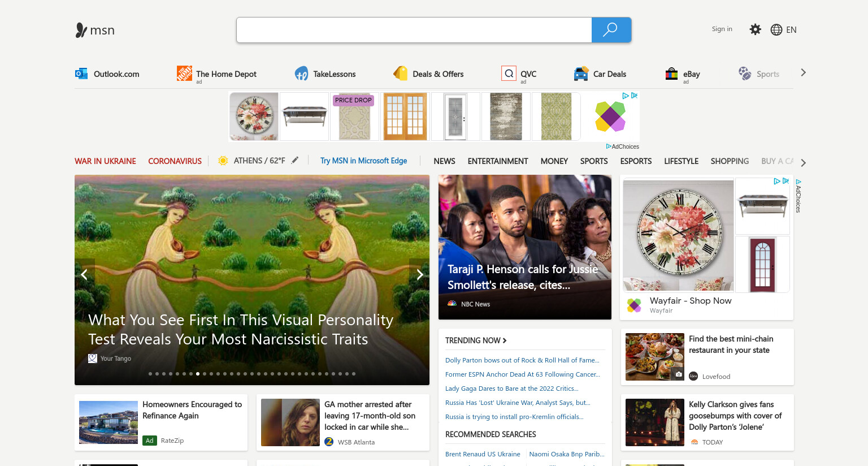The image size is (868, 466).
Task: Open settings gear icon
Action: [755, 29]
